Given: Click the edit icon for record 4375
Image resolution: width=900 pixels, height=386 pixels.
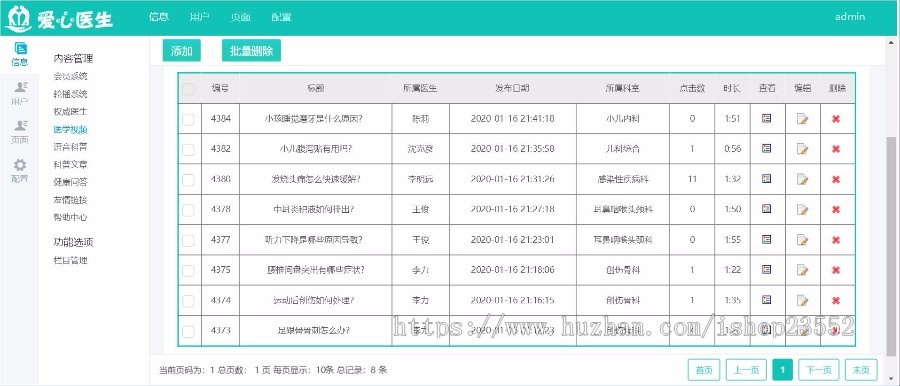Looking at the screenshot, I should click(x=802, y=270).
